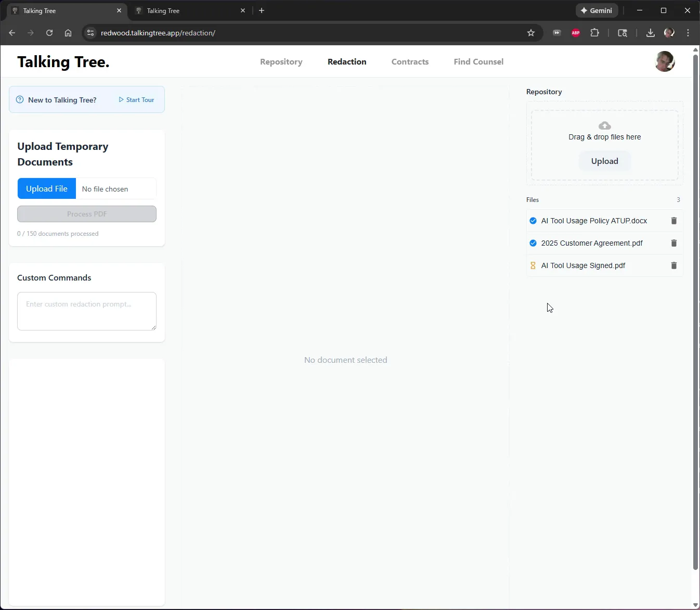Click the cloud upload icon in Repository
Screen dimensions: 700x610
[604, 125]
